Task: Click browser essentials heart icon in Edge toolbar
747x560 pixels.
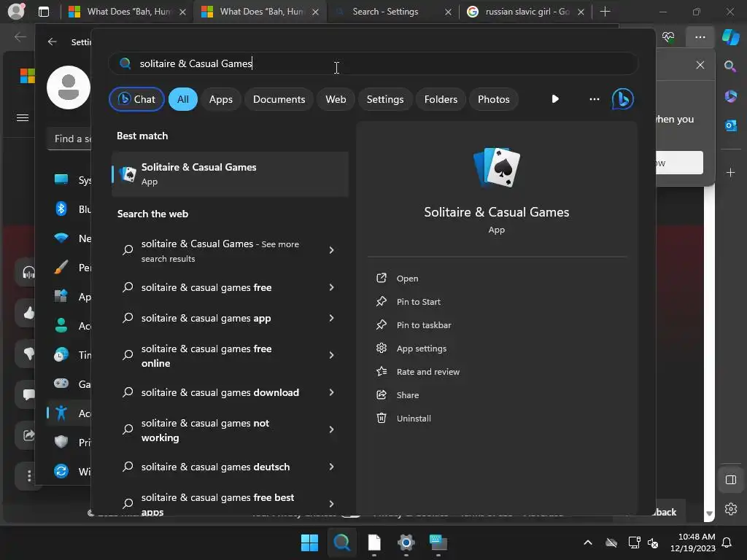Action: [668, 36]
